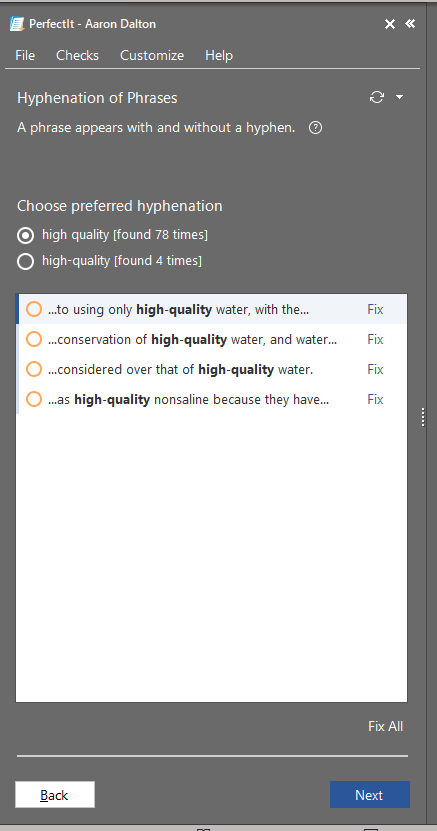This screenshot has height=831, width=437.
Task: Click the panel edge grip handle dots
Action: click(x=423, y=417)
